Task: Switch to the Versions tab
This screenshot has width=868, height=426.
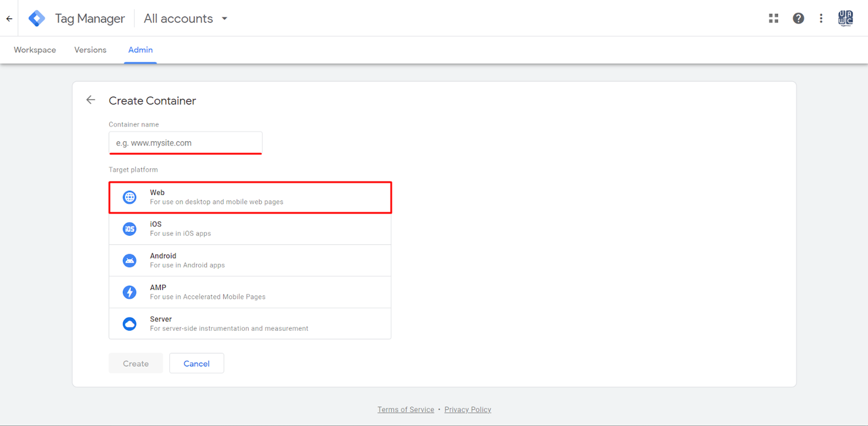Action: 90,50
